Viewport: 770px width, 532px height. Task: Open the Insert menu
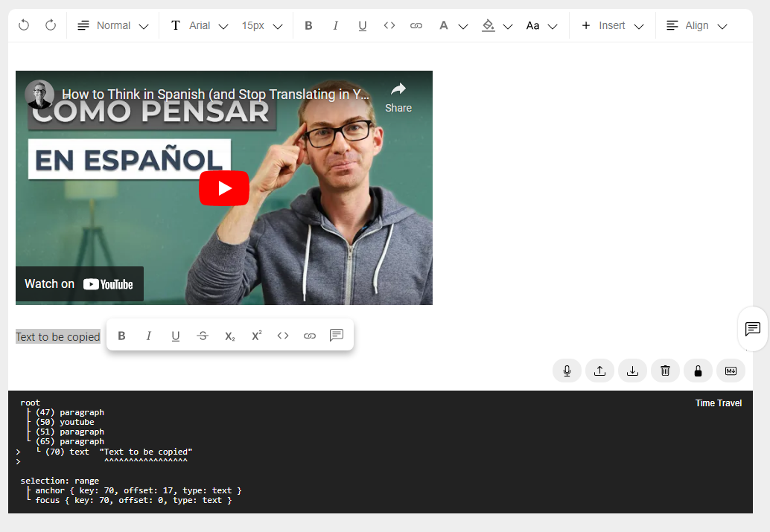[612, 25]
